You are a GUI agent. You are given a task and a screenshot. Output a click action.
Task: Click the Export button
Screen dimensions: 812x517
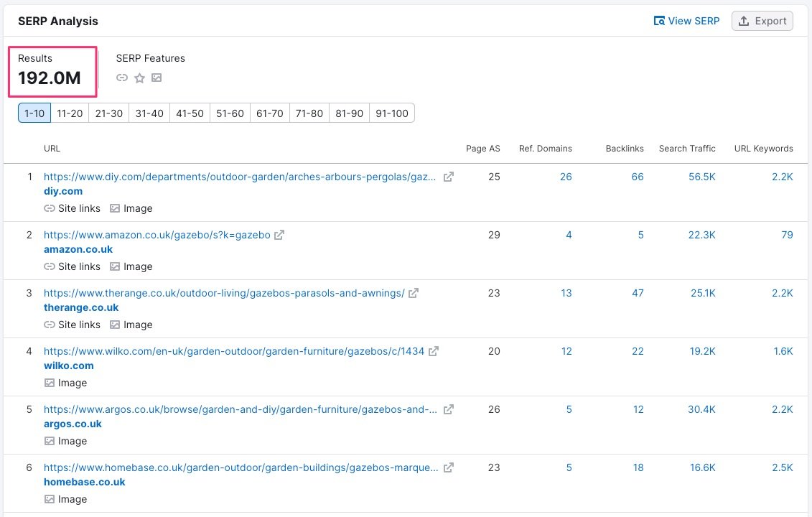pos(762,21)
